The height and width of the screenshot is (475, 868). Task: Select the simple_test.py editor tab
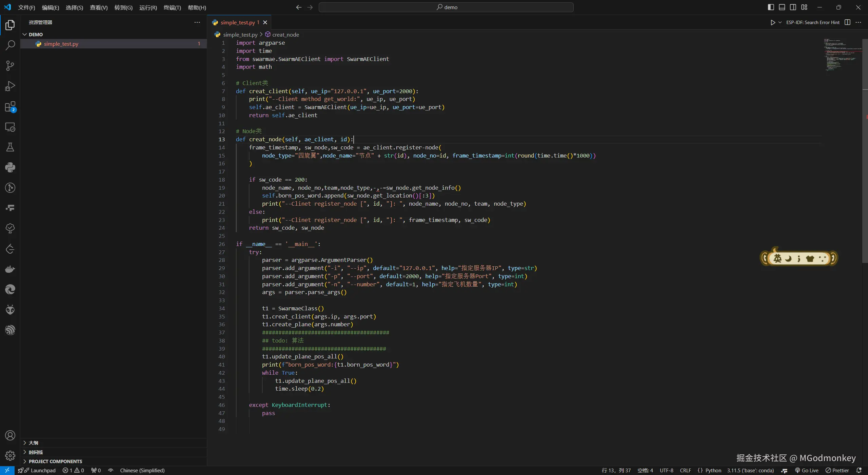point(237,22)
